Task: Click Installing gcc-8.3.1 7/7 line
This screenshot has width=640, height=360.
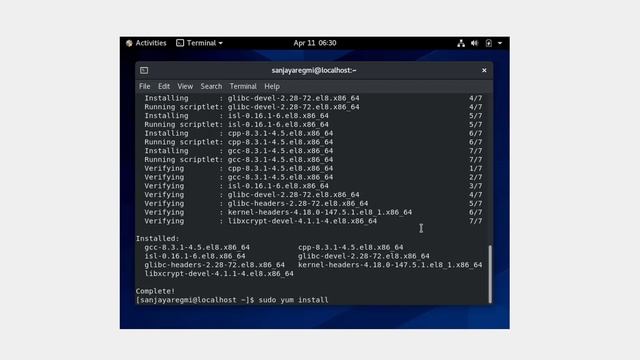Action: point(313,151)
